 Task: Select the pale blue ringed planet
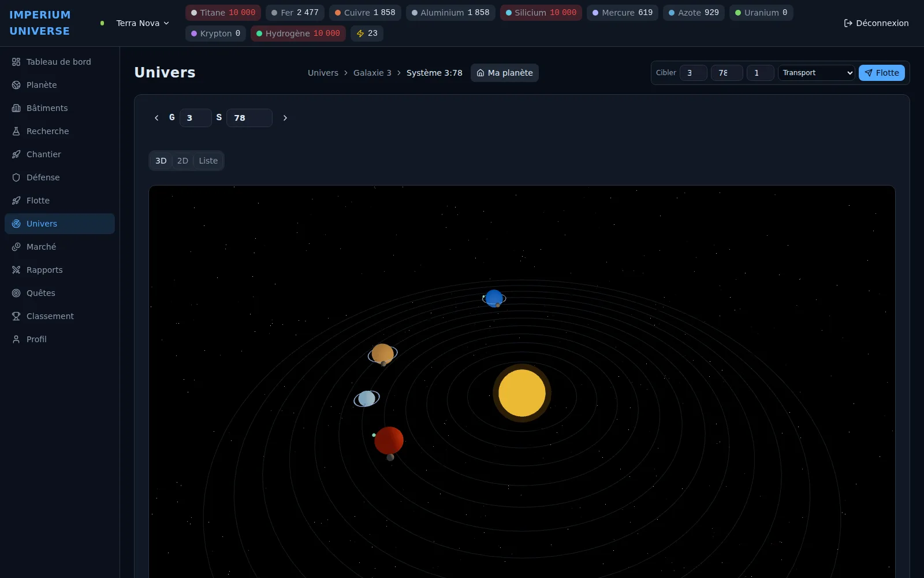(x=367, y=398)
